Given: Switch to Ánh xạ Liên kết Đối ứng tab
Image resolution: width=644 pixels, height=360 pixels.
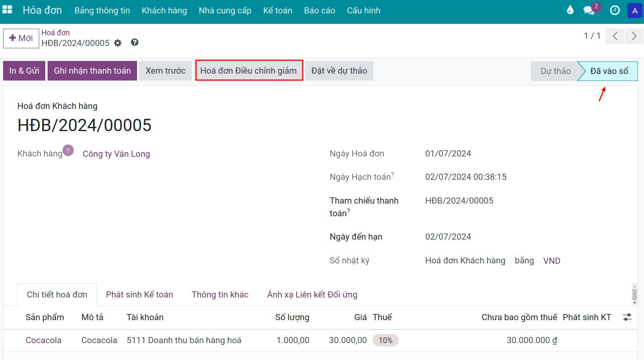Looking at the screenshot, I should pos(312,294).
